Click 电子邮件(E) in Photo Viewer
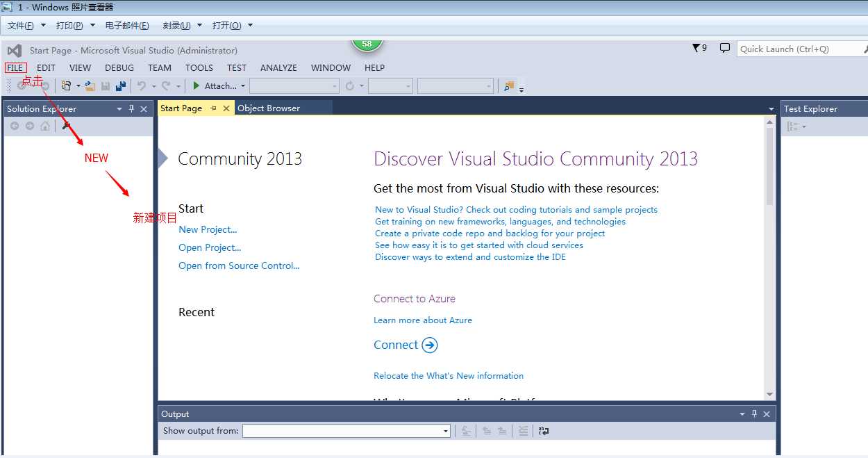Image resolution: width=868 pixels, height=458 pixels. pos(127,26)
